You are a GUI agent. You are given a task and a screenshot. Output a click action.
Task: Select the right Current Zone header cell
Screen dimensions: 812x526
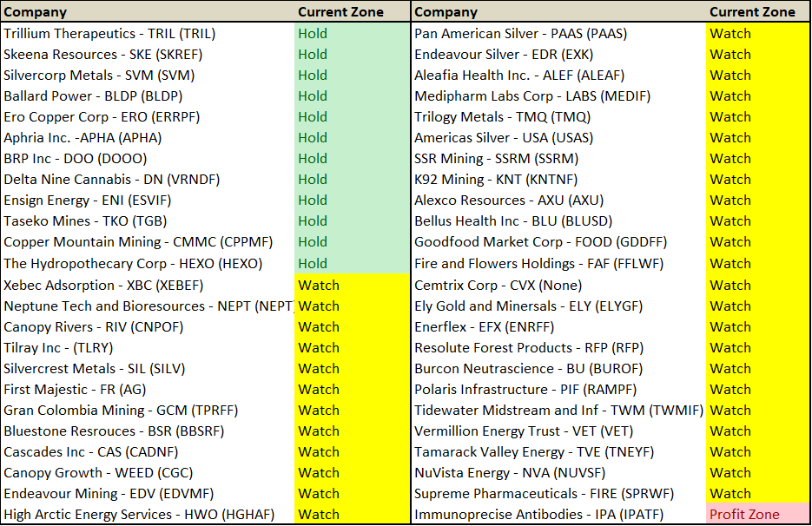pos(758,12)
